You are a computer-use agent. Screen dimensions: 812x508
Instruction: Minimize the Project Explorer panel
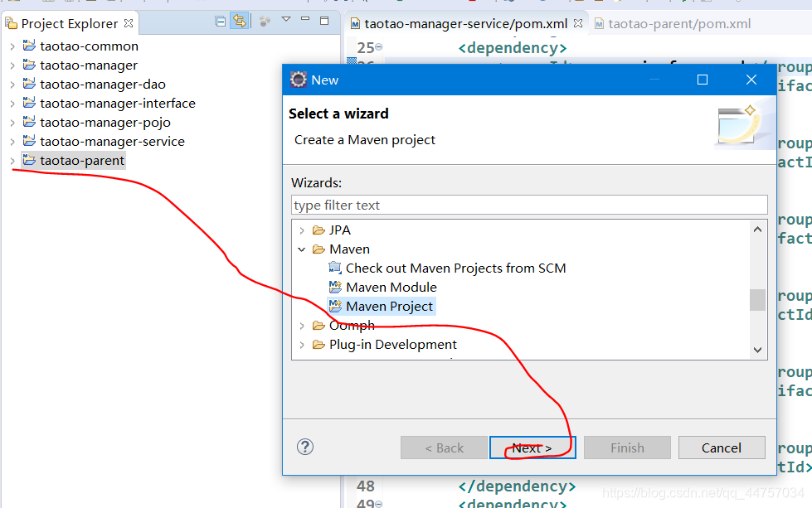click(305, 19)
